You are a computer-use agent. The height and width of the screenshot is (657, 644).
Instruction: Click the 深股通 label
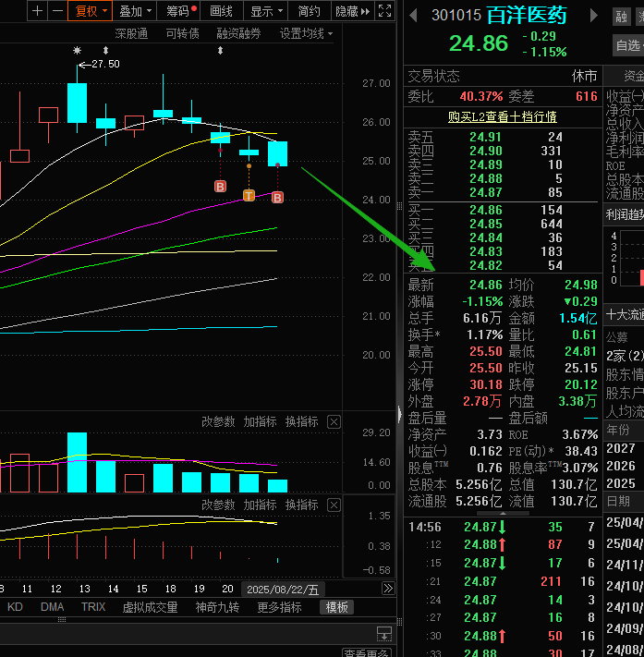131,33
